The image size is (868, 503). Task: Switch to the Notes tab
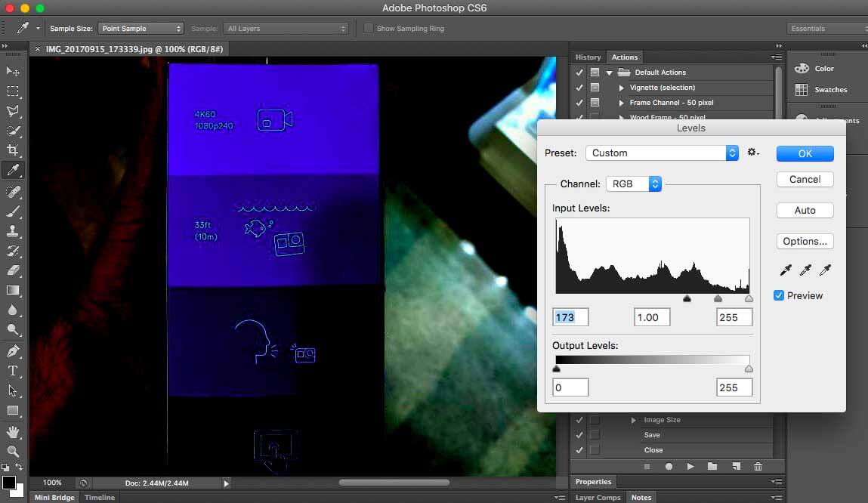(x=641, y=498)
